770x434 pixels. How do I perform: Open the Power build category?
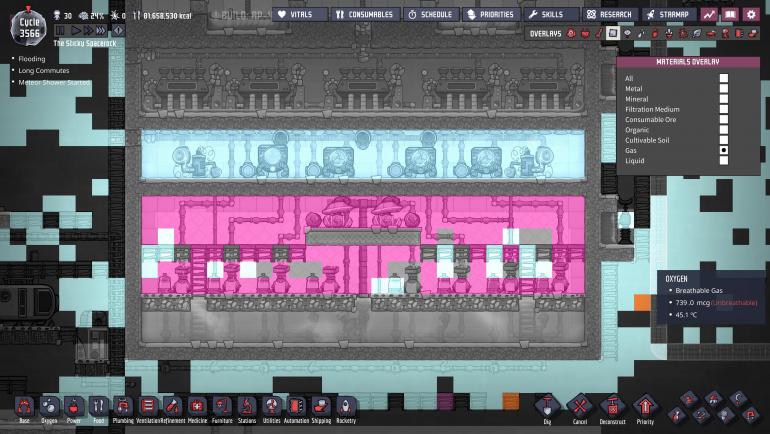tap(74, 409)
